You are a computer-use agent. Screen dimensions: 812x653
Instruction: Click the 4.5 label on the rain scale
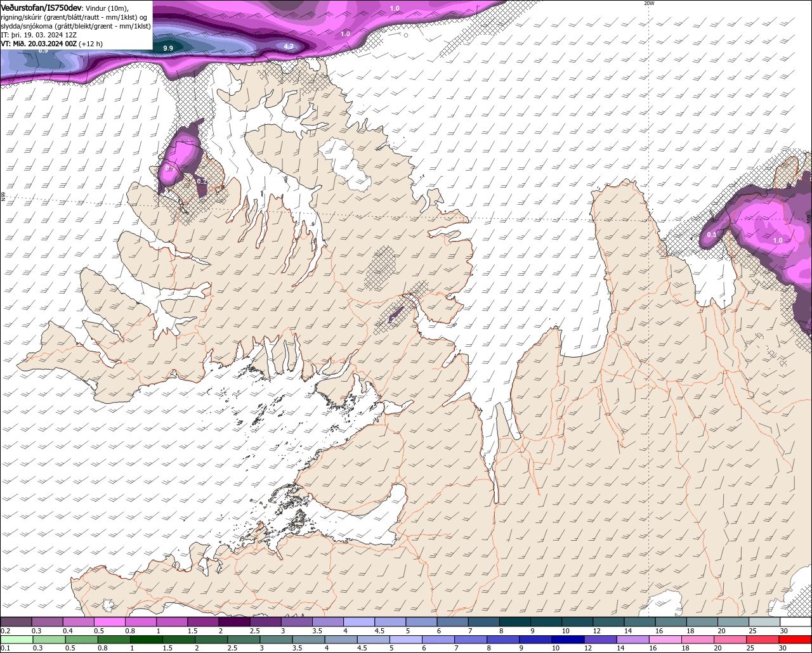pos(363,648)
